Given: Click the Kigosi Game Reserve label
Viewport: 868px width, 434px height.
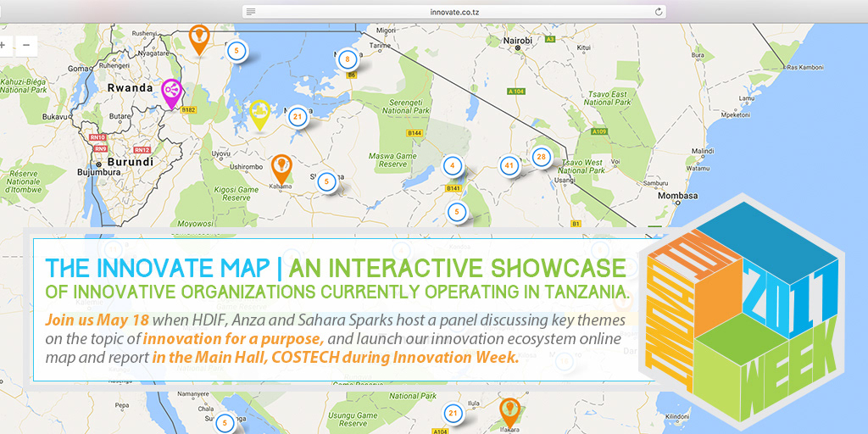Looking at the screenshot, I should [237, 194].
